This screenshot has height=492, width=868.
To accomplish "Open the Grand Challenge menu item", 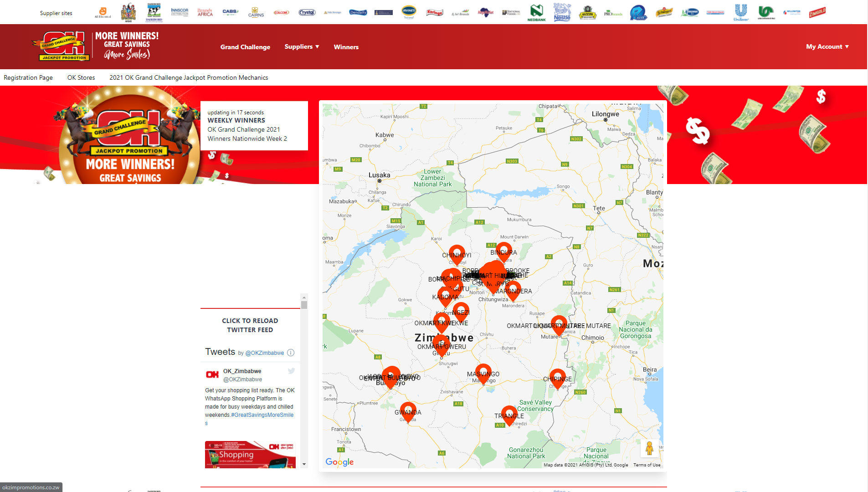I will pos(245,47).
